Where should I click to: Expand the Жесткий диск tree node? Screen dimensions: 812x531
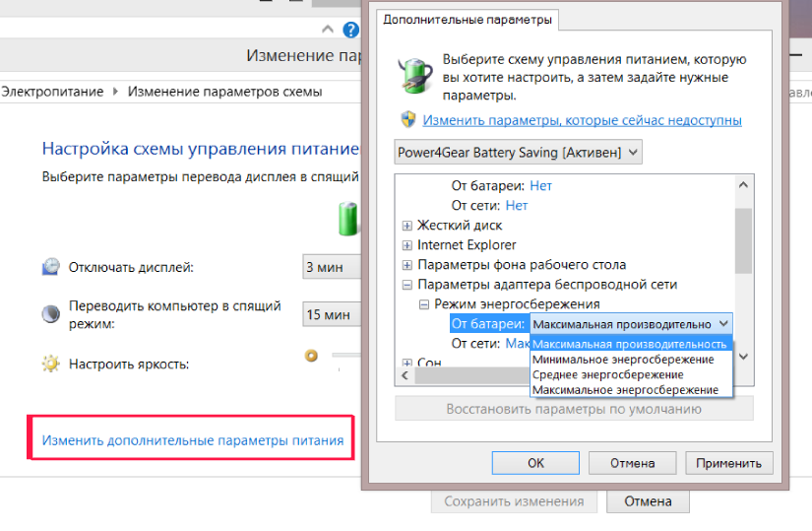click(x=407, y=226)
